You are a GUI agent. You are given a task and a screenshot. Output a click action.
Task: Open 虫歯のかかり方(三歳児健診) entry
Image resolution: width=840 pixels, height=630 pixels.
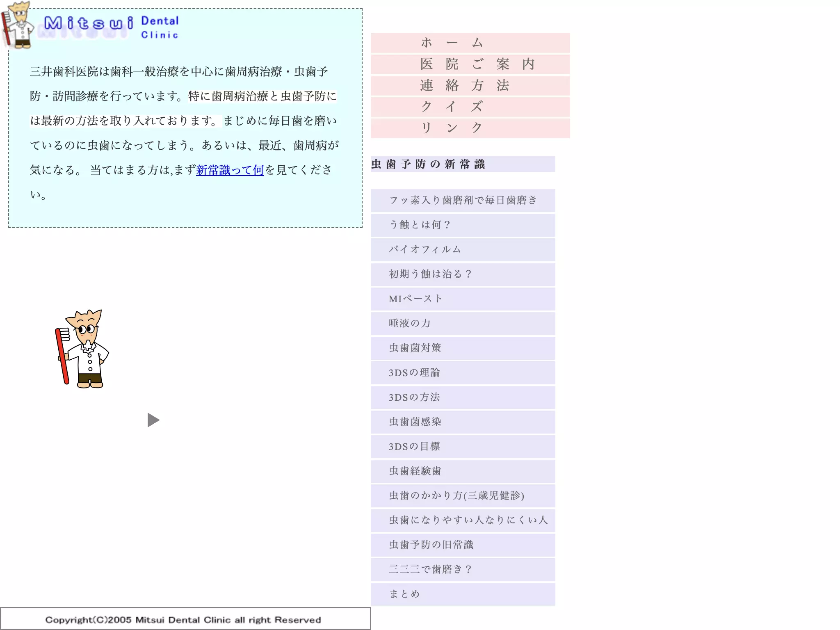click(463, 495)
